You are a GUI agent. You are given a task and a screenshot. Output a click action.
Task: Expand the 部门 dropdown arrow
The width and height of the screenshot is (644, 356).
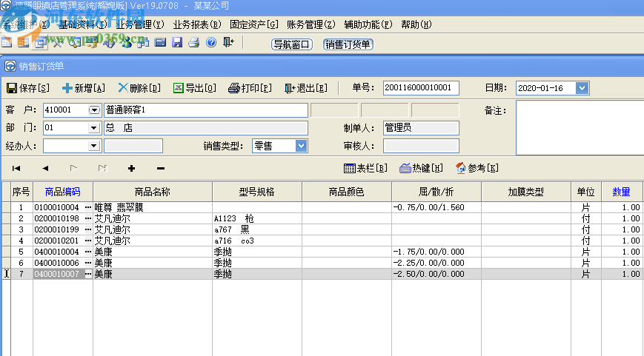click(94, 128)
